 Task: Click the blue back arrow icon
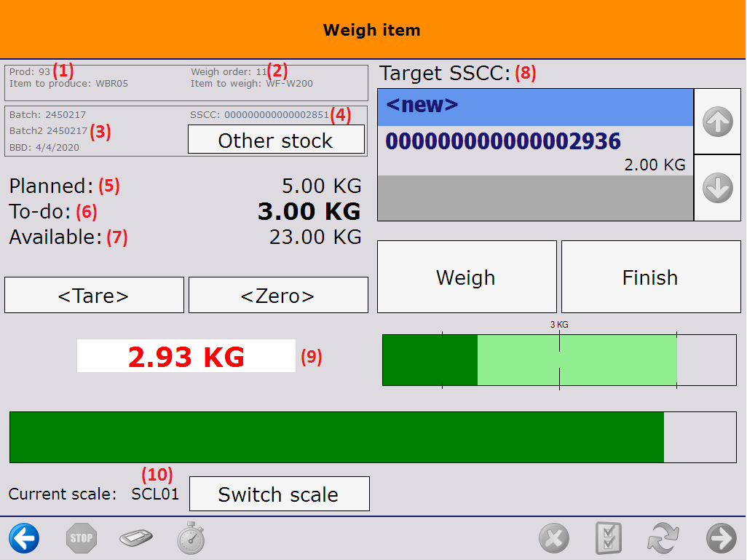click(x=24, y=539)
